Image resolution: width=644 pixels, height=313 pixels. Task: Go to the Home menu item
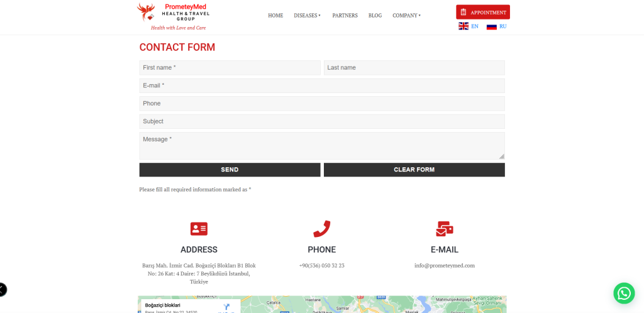[275, 15]
